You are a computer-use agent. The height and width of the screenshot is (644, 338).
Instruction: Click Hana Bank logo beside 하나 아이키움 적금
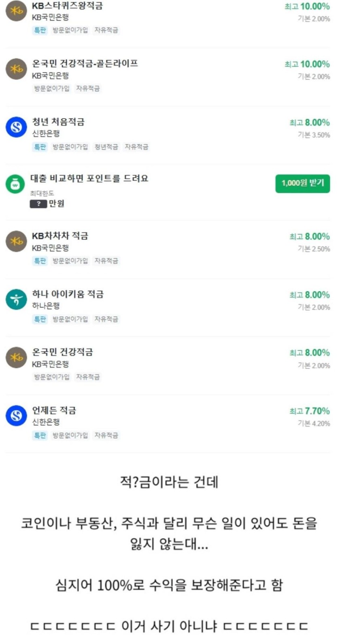click(x=16, y=300)
